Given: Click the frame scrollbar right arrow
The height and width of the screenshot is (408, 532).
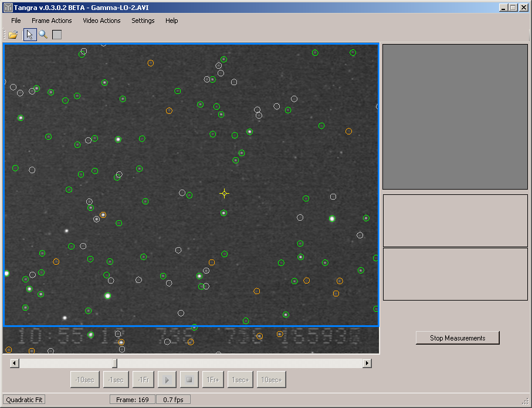Looking at the screenshot, I should [x=367, y=363].
